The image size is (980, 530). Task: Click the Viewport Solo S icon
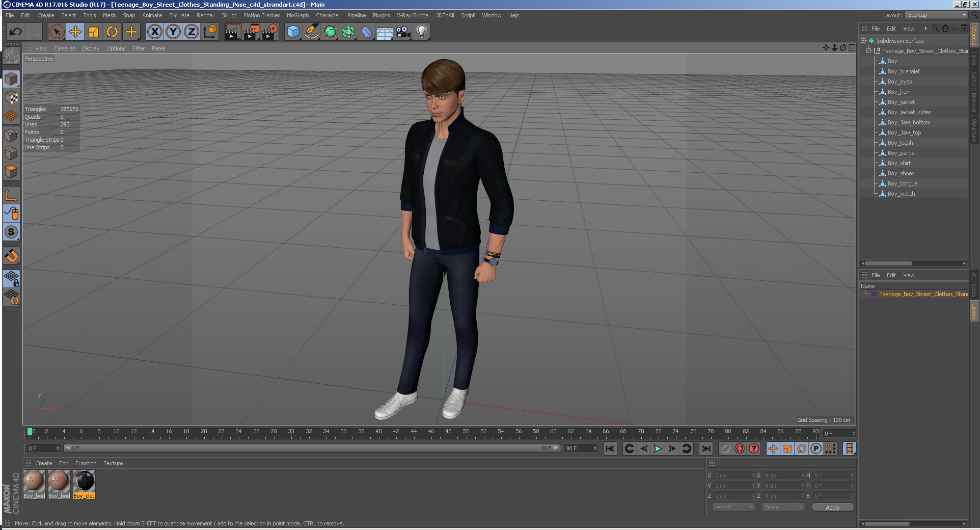tap(11, 232)
